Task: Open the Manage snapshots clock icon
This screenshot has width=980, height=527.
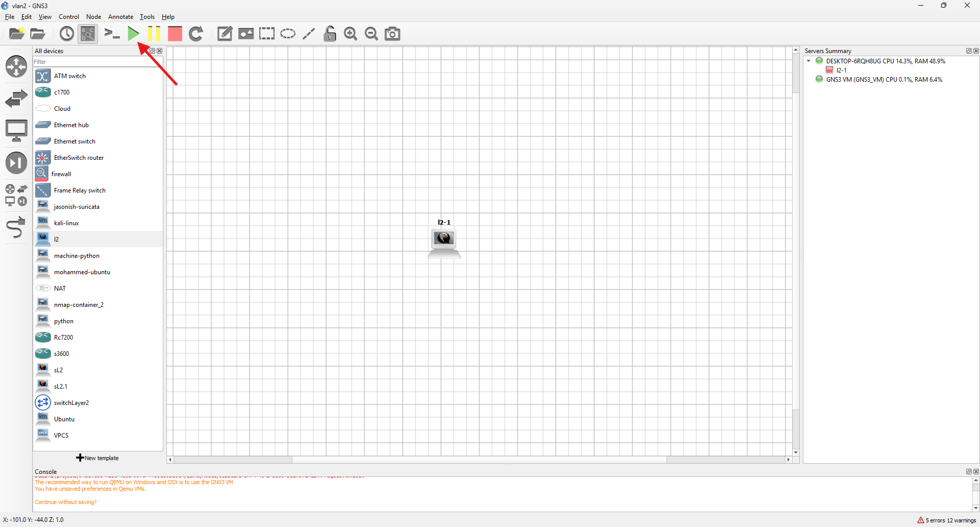Action: pyautogui.click(x=67, y=34)
